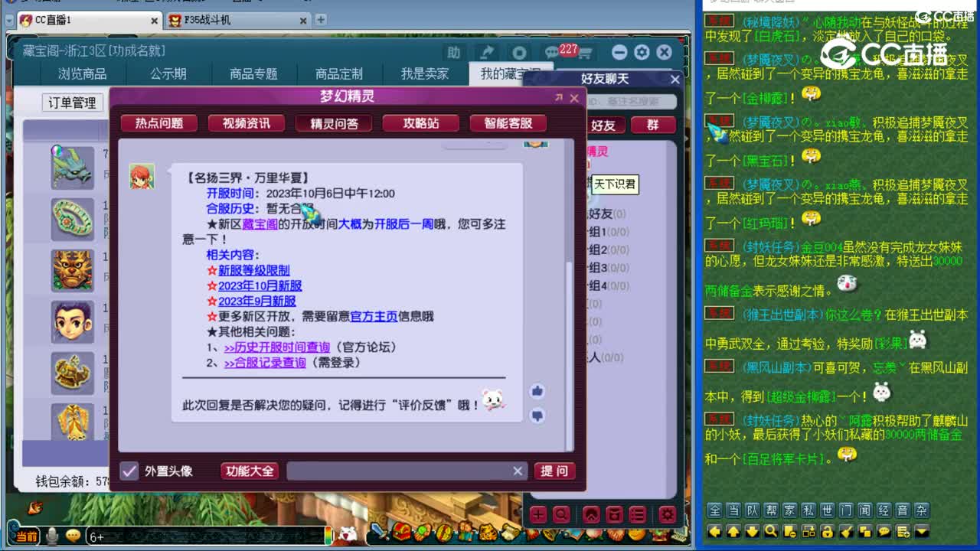Screen dimensions: 980x551
Task: Select the 攻略站 tab
Action: click(421, 123)
